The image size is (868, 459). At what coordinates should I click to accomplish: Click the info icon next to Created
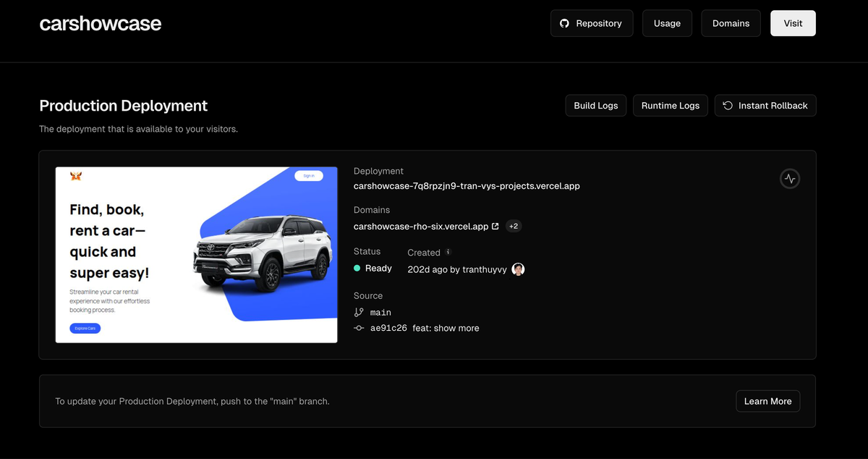point(448,252)
